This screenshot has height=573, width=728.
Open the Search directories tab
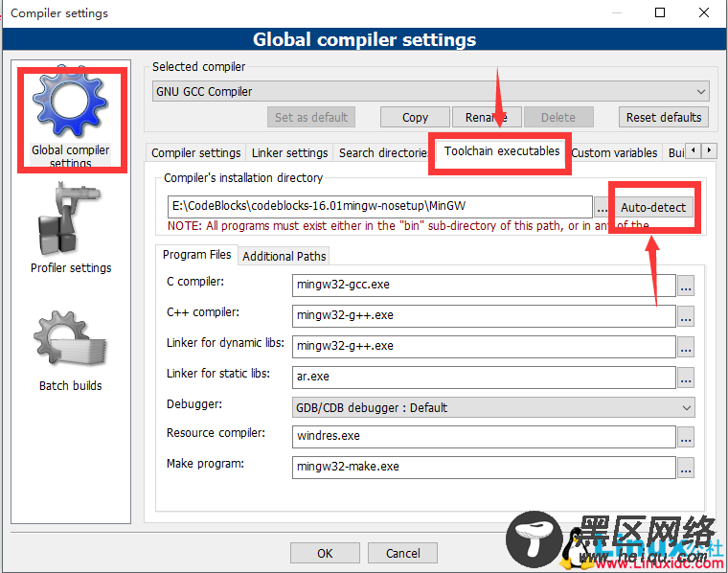pos(383,152)
